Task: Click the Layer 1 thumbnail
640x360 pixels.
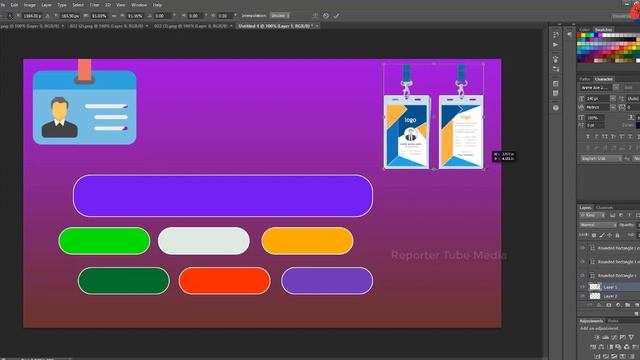Action: (595, 287)
